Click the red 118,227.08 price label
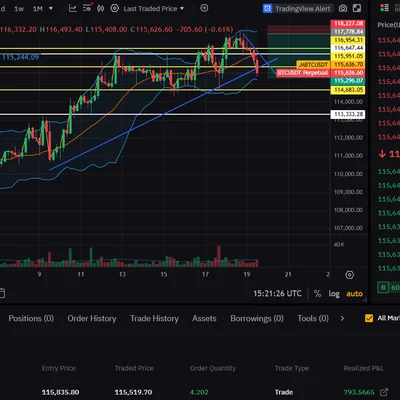The width and height of the screenshot is (400, 400). coord(348,24)
